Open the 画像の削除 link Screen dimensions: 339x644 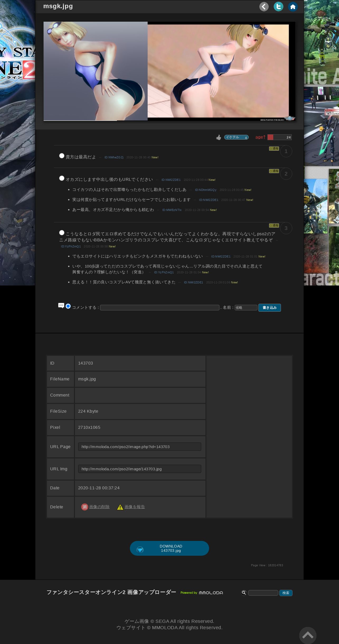click(x=99, y=507)
